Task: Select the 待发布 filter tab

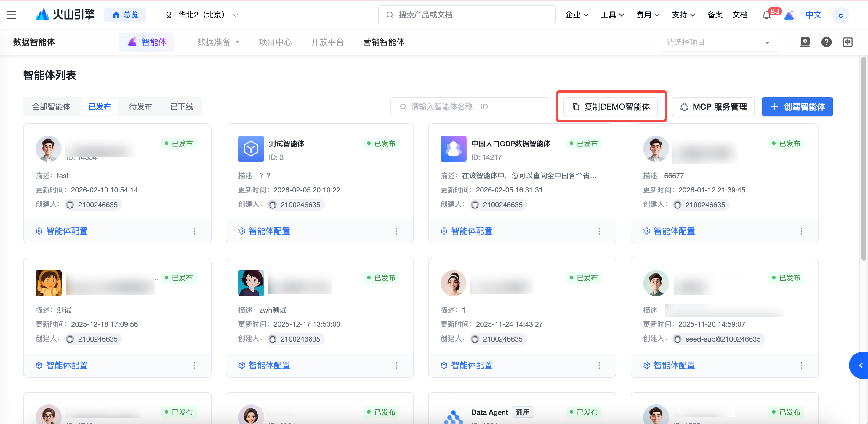Action: (x=140, y=107)
